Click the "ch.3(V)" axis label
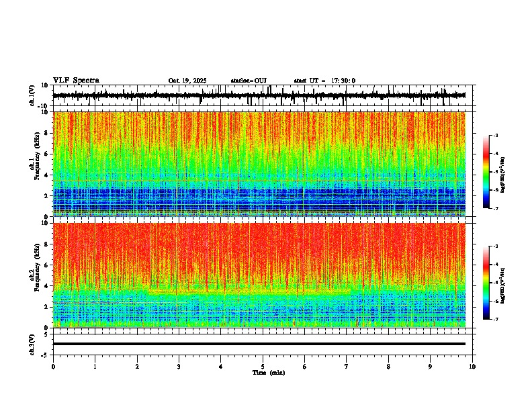This screenshot has height=411, width=532. point(32,345)
